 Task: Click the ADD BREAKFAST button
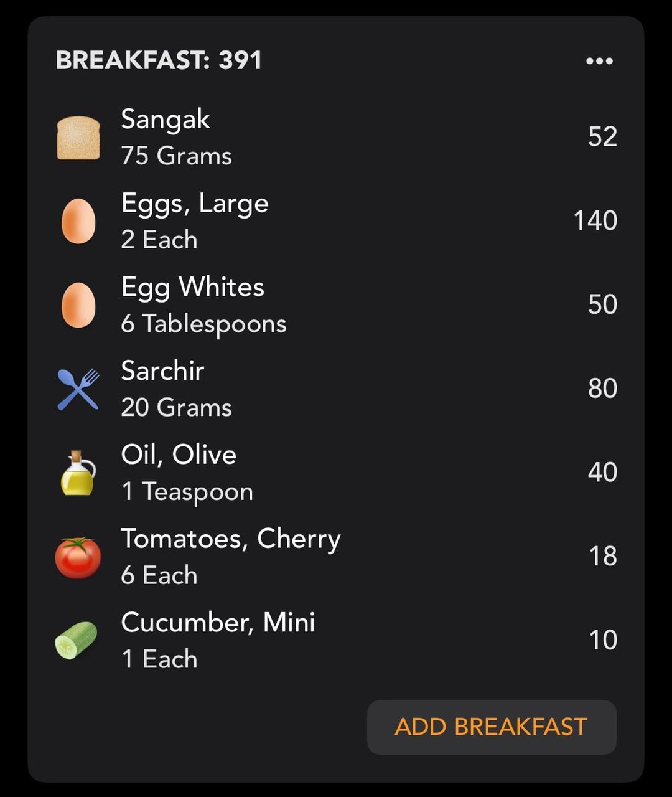(492, 727)
